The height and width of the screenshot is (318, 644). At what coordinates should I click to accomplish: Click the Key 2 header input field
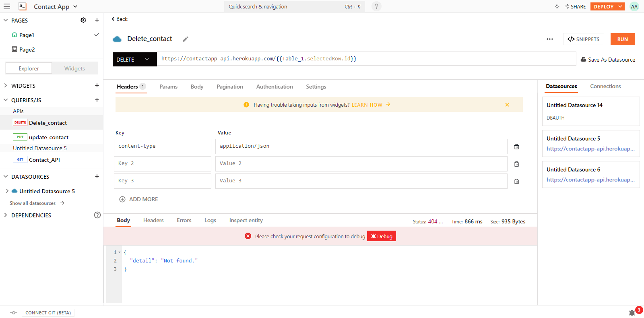[163, 163]
